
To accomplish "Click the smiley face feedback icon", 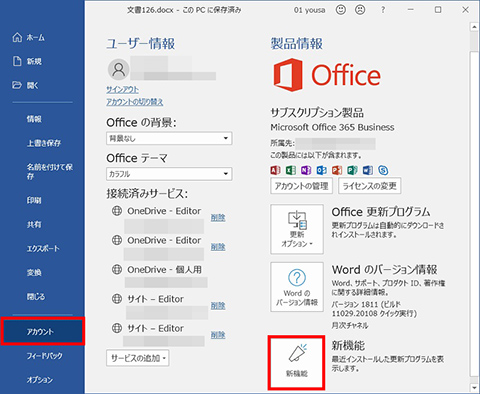I will [x=341, y=10].
